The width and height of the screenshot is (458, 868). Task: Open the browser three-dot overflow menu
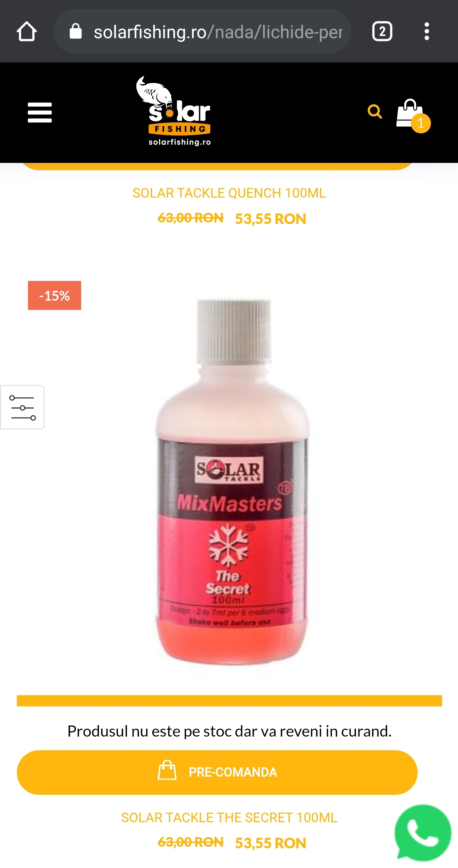coord(427,31)
